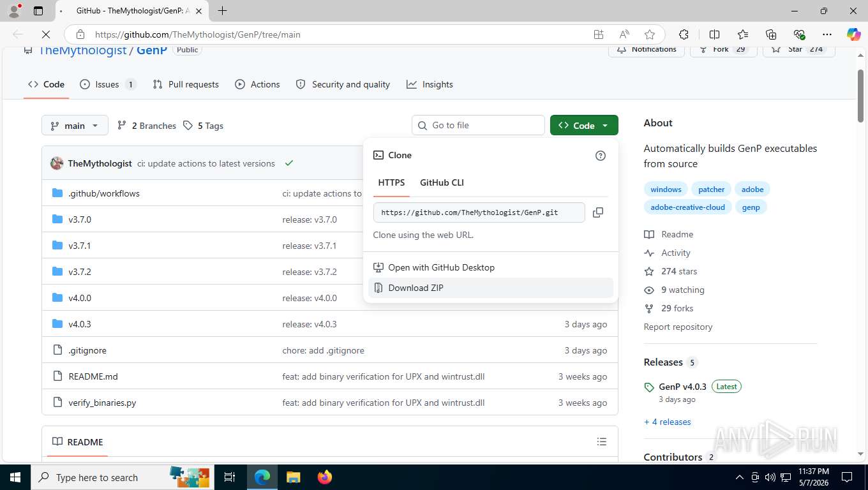View the 5 Tags link
Image resolution: width=868 pixels, height=490 pixels.
click(203, 126)
